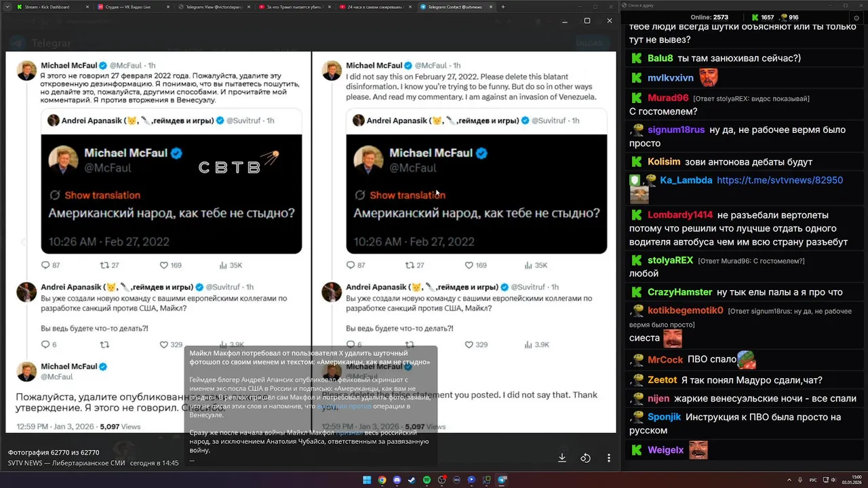The image size is (868, 488).
Task: Open Discord from the taskbar
Action: 397,480
